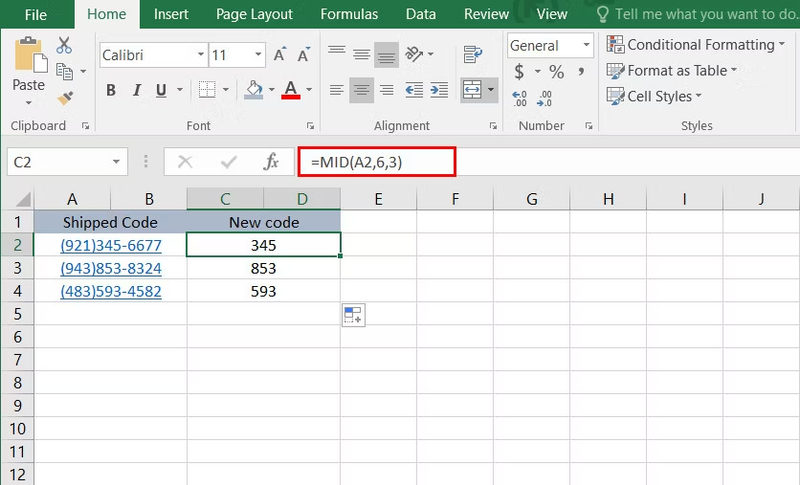
Task: Increase indent icon
Action: click(x=439, y=90)
